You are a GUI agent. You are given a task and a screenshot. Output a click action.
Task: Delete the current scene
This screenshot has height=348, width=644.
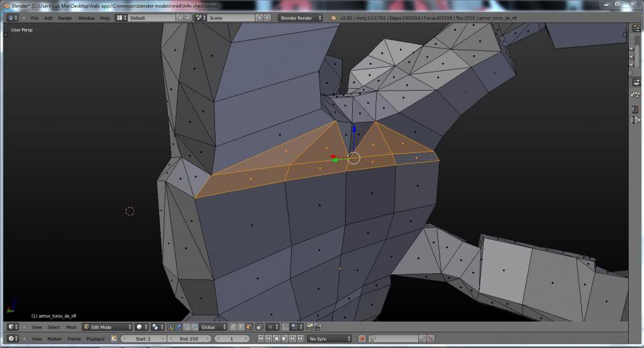pyautogui.click(x=267, y=18)
